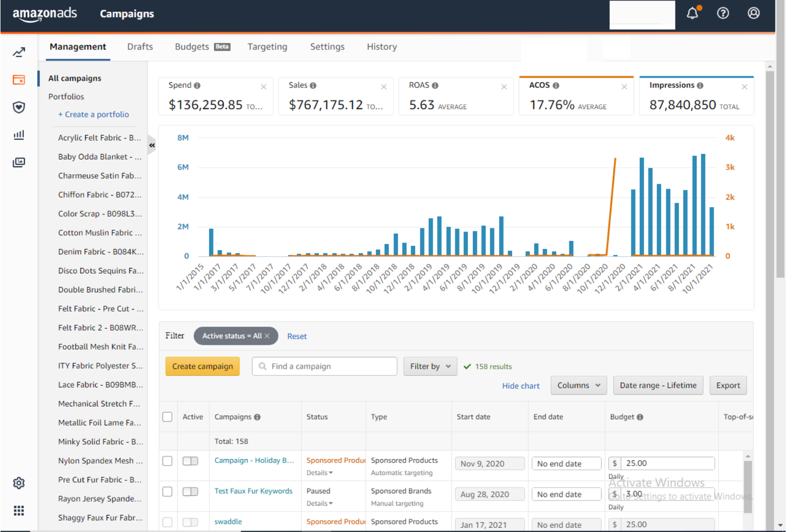Image resolution: width=794 pixels, height=532 pixels.
Task: Open the campaigns card sidebar icon
Action: pyautogui.click(x=19, y=80)
